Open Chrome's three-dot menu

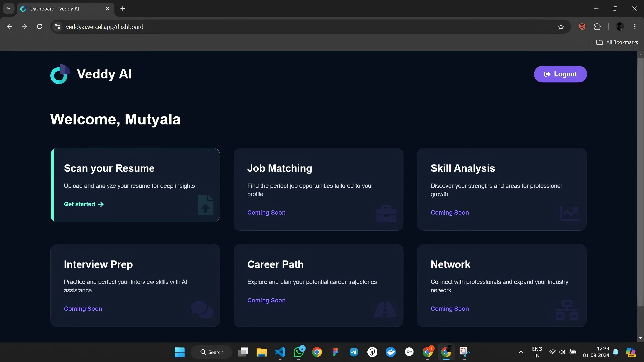[x=635, y=27]
